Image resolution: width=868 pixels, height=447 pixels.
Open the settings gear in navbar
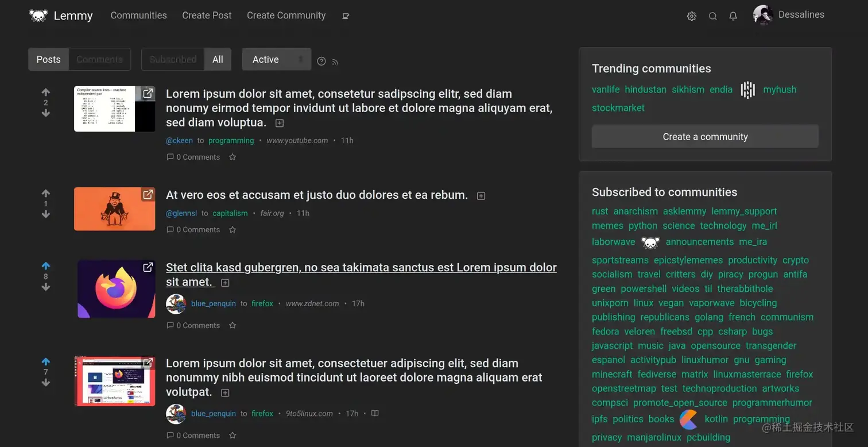pos(692,16)
